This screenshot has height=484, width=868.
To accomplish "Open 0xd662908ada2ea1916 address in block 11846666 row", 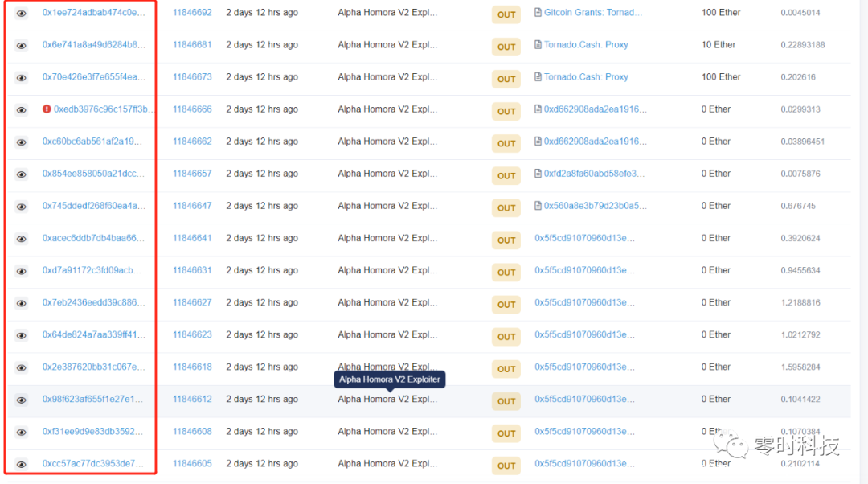I will click(595, 109).
